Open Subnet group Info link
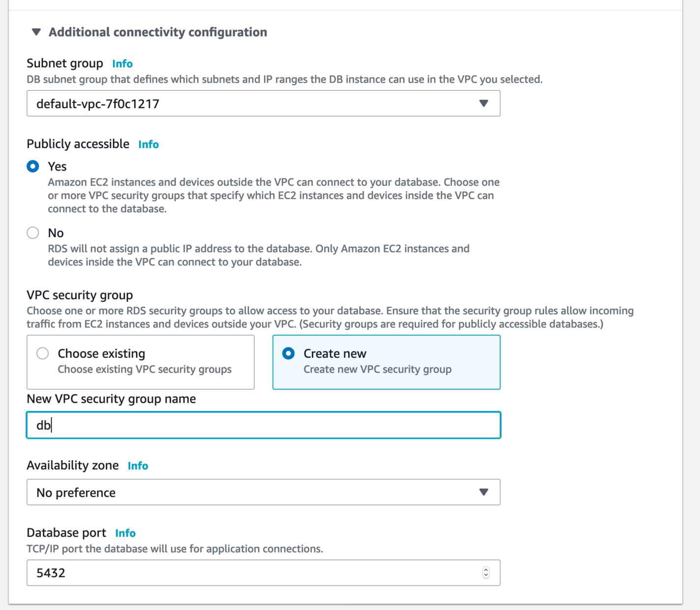The width and height of the screenshot is (700, 610). 122,64
